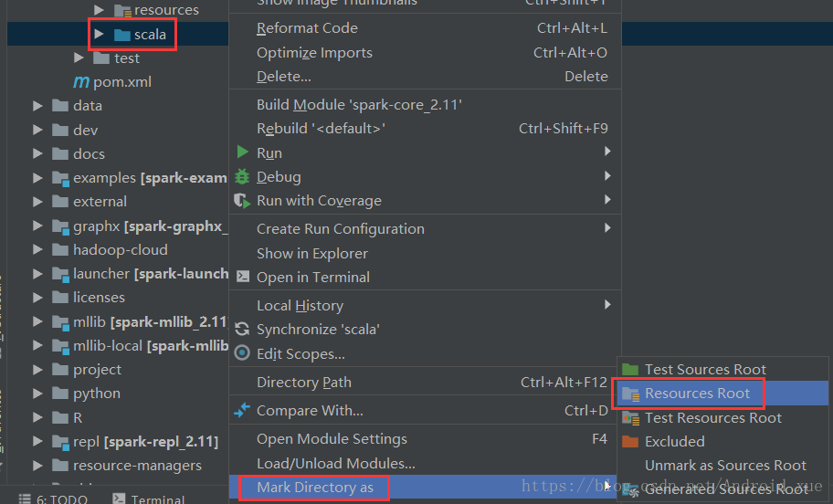Click the python folder icon

[60, 393]
